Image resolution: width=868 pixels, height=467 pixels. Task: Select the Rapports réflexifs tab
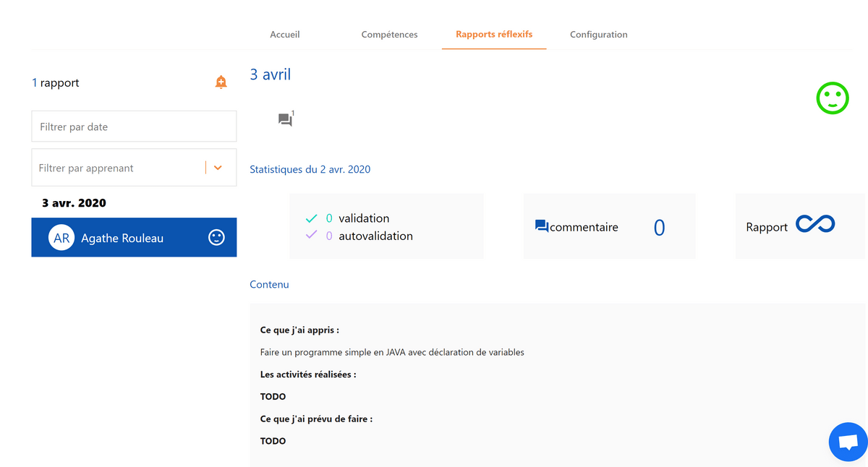click(494, 34)
